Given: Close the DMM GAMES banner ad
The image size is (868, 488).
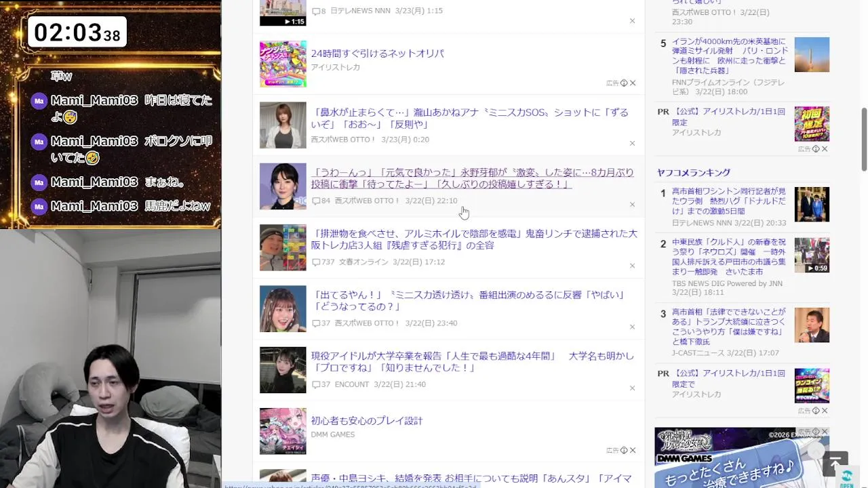Looking at the screenshot, I should pyautogui.click(x=825, y=432).
